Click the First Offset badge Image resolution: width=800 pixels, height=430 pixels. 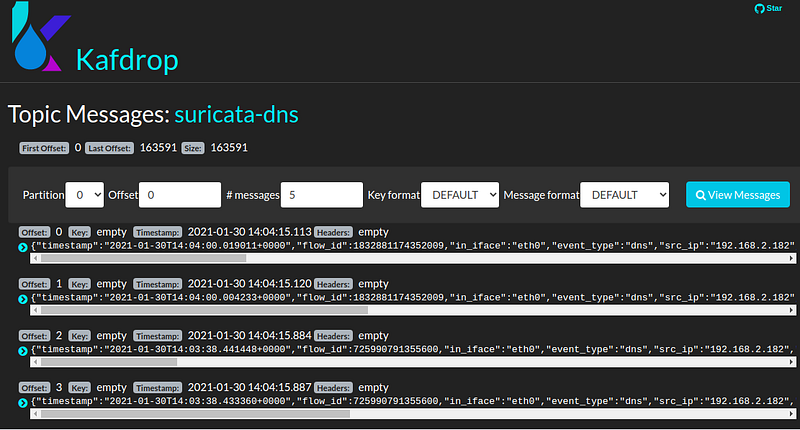pos(44,148)
